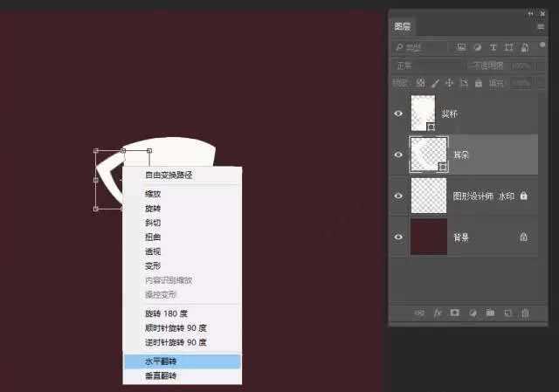Open the 正常 blend mode dropdown
The height and width of the screenshot is (392, 559).
coord(429,65)
